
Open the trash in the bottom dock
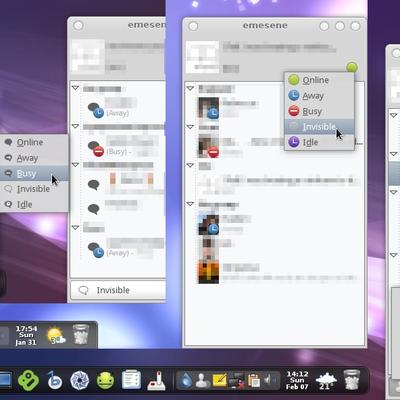point(352,380)
